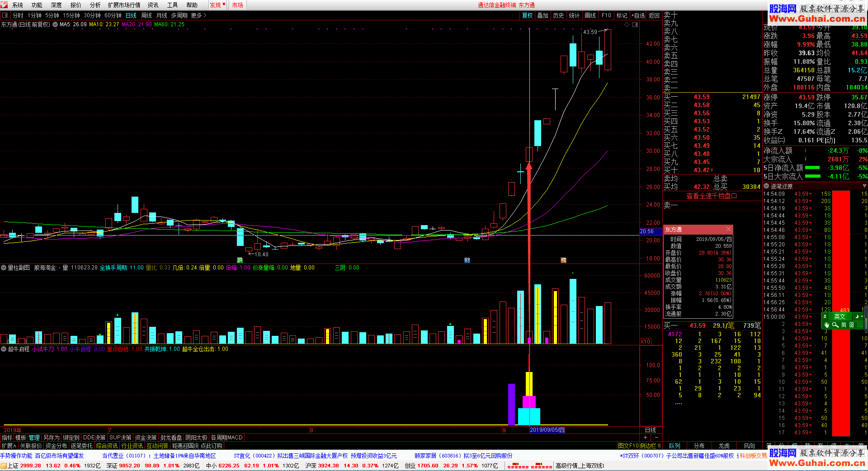Open F10 company info
Image resolution: width=868 pixels, height=471 pixels.
coord(606,15)
